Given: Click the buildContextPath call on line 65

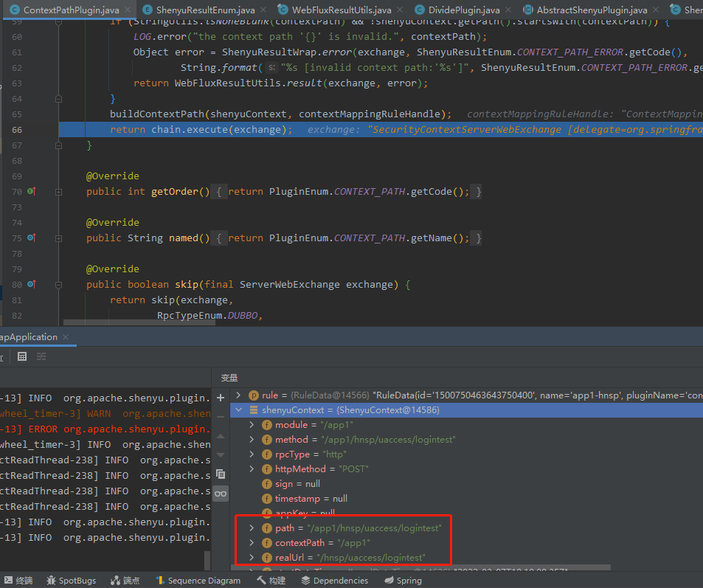Looking at the screenshot, I should 280,114.
